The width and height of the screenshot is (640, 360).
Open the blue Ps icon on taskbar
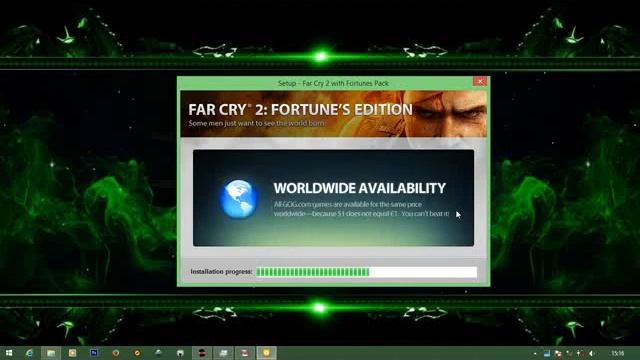94,353
